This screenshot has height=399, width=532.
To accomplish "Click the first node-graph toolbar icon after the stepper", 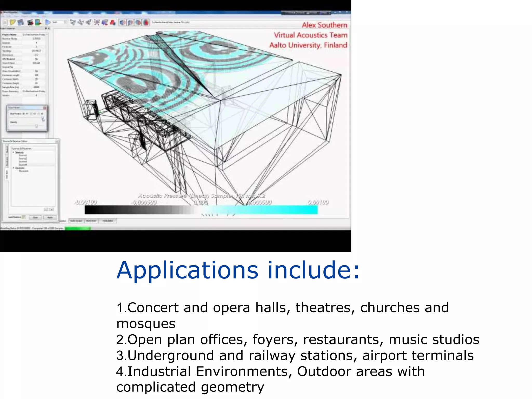I will pos(72,23).
